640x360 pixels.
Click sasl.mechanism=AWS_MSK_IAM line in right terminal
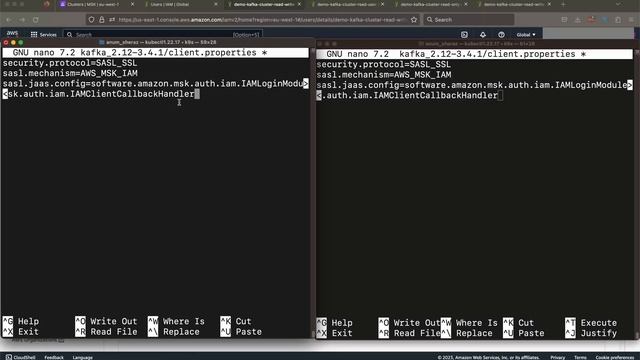tap(384, 75)
